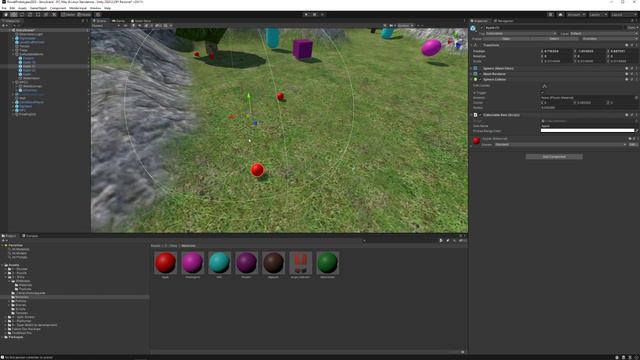This screenshot has height=360, width=640.
Task: Open the Edit menu
Action: tap(12, 8)
